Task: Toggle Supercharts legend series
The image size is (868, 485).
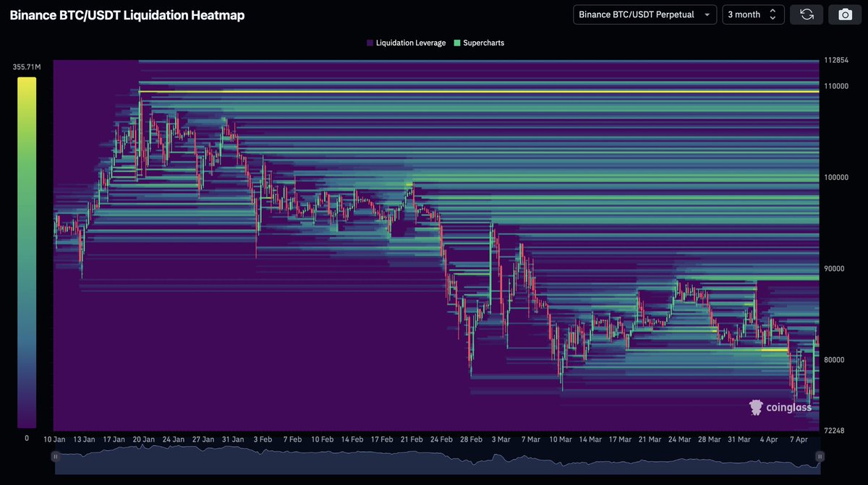Action: pos(478,43)
